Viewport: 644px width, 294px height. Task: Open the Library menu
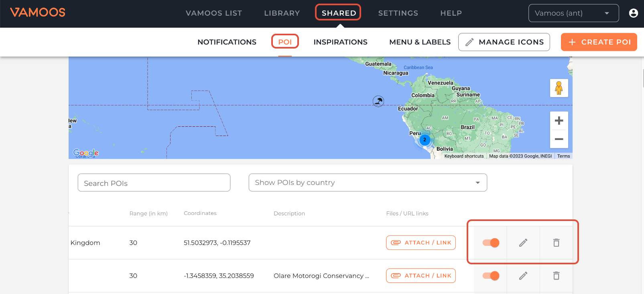[282, 13]
